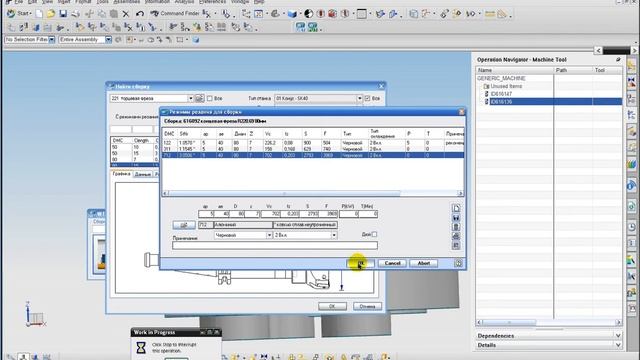Click the Print icon in toolbar

[76, 14]
